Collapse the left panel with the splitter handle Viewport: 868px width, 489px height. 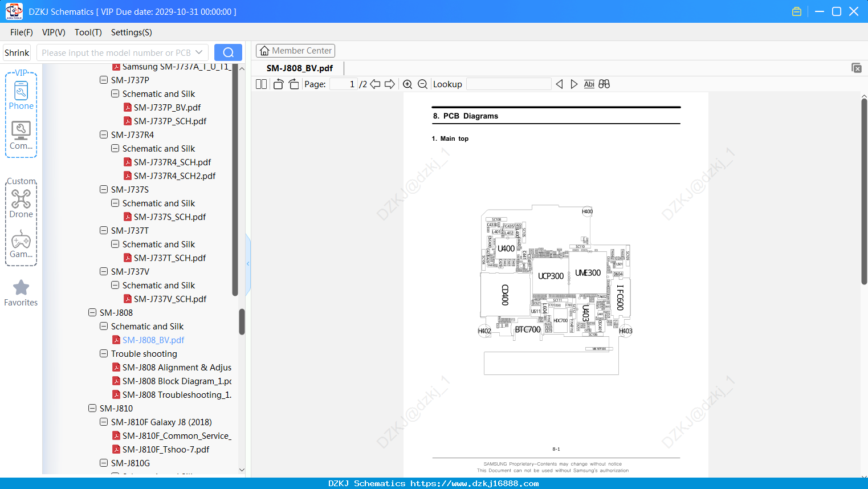(248, 264)
